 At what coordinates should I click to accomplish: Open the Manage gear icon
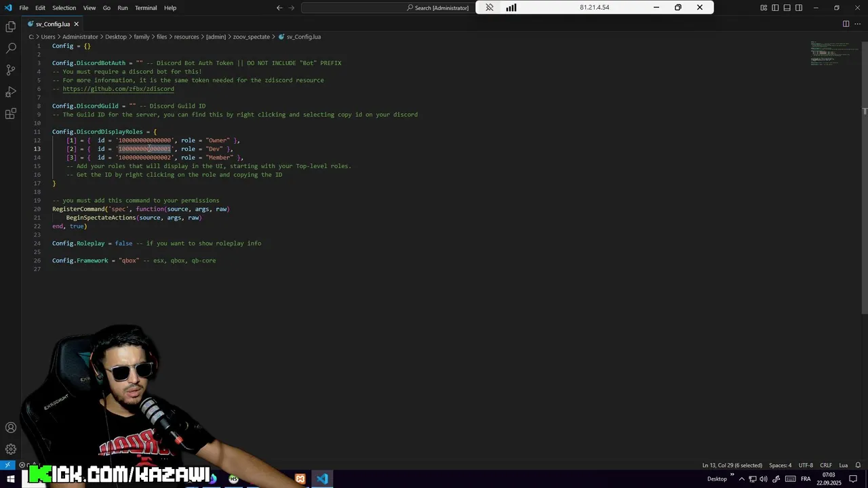point(11,449)
